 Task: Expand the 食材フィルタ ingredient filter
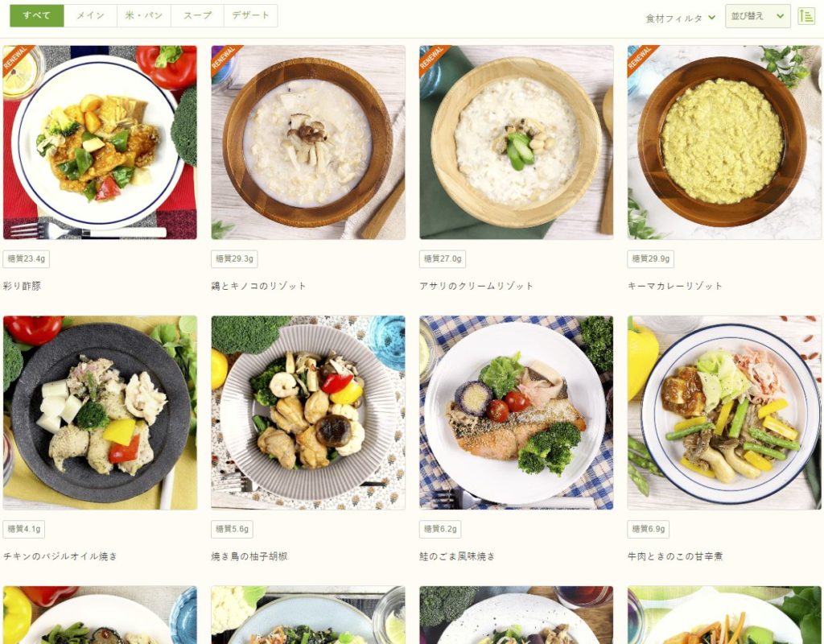[x=680, y=19]
